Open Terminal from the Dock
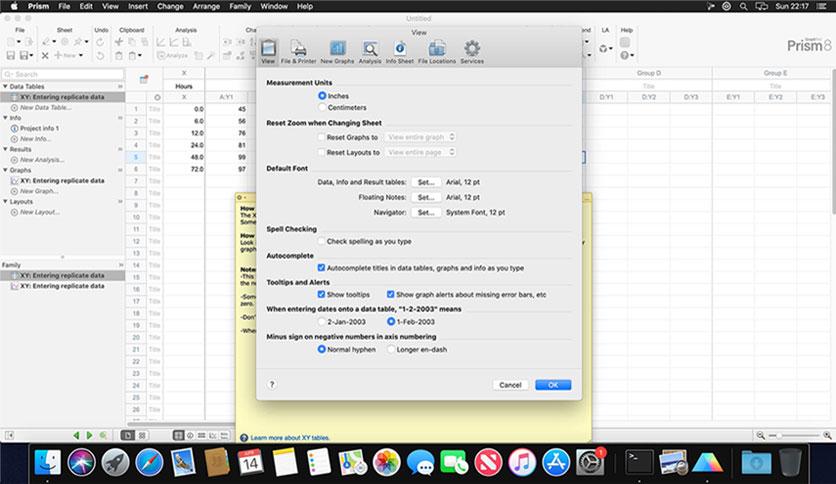 pyautogui.click(x=639, y=462)
